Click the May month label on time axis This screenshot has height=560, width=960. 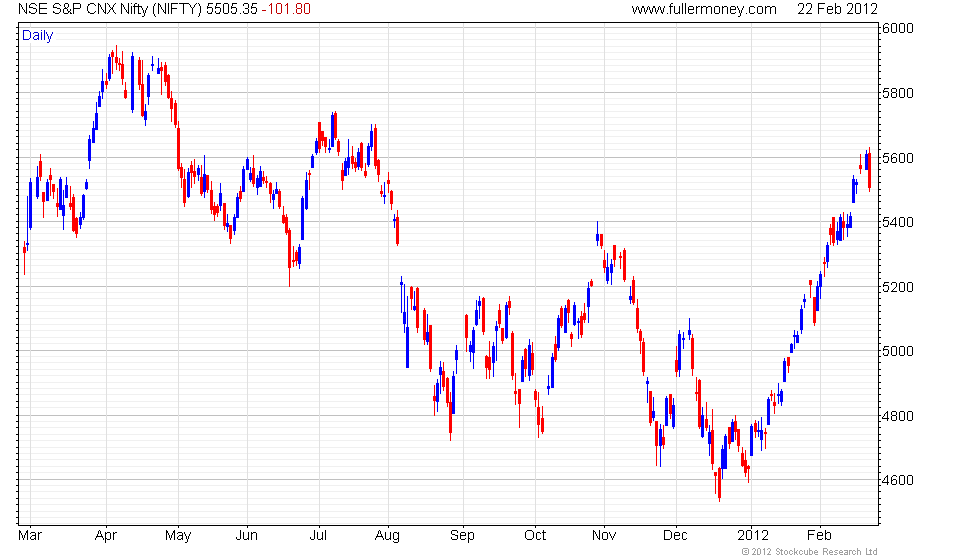coord(178,536)
